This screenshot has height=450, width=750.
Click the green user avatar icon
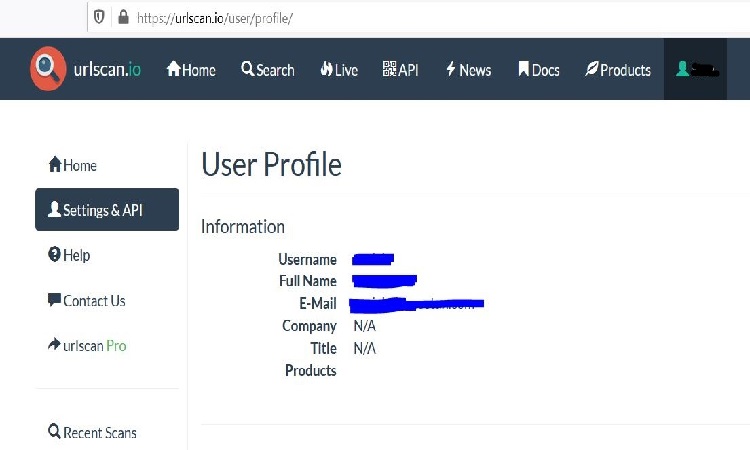tap(683, 69)
